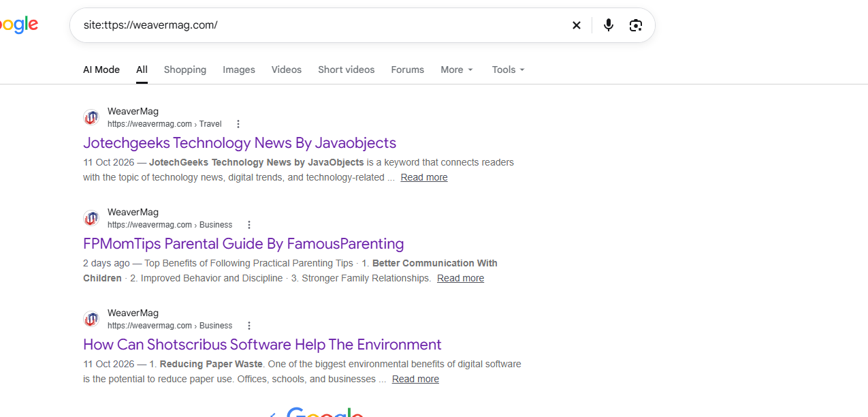Switch to AI Mode tab
This screenshot has height=417, width=868.
(x=101, y=69)
